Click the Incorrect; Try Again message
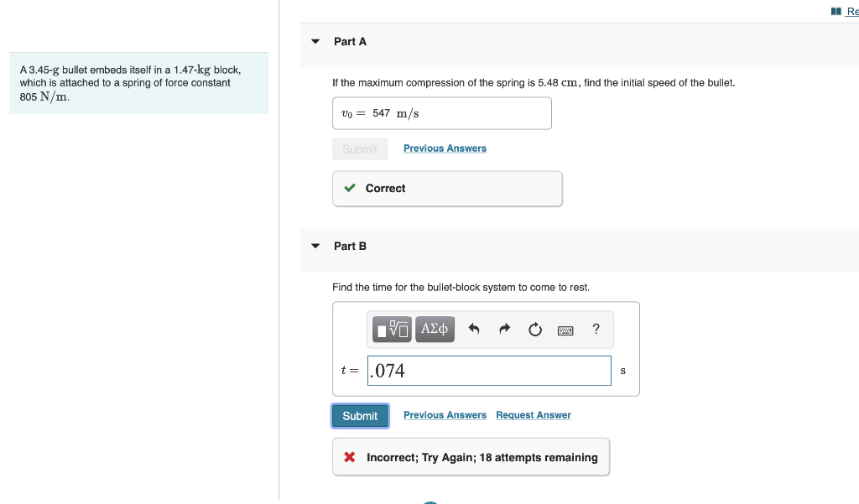 tap(471, 457)
